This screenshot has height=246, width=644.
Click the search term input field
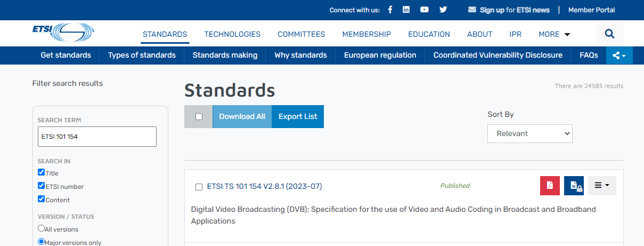click(x=97, y=137)
